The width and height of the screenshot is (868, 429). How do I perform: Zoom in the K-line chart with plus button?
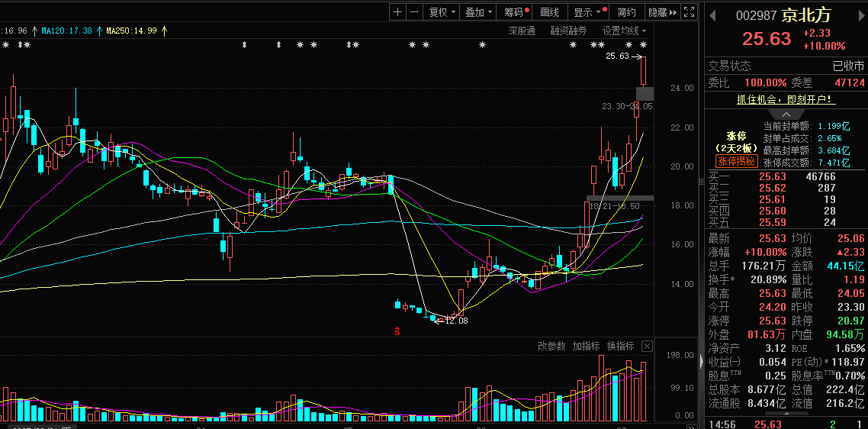tap(397, 12)
